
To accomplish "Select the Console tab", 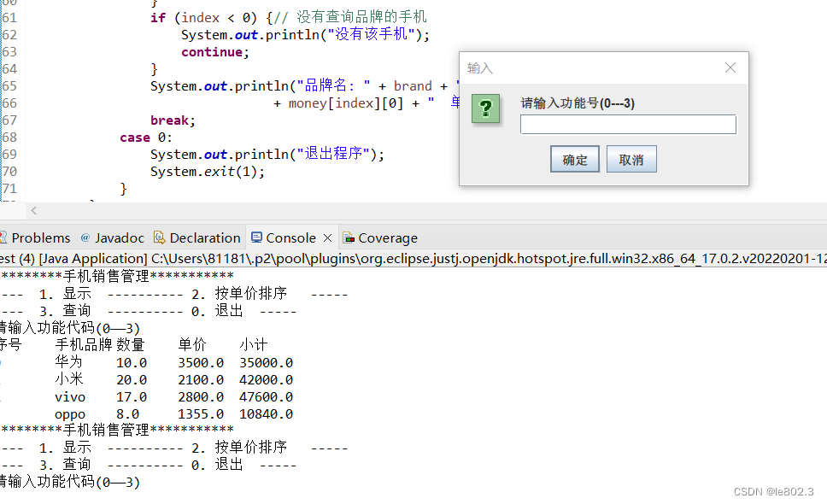I will (x=290, y=237).
